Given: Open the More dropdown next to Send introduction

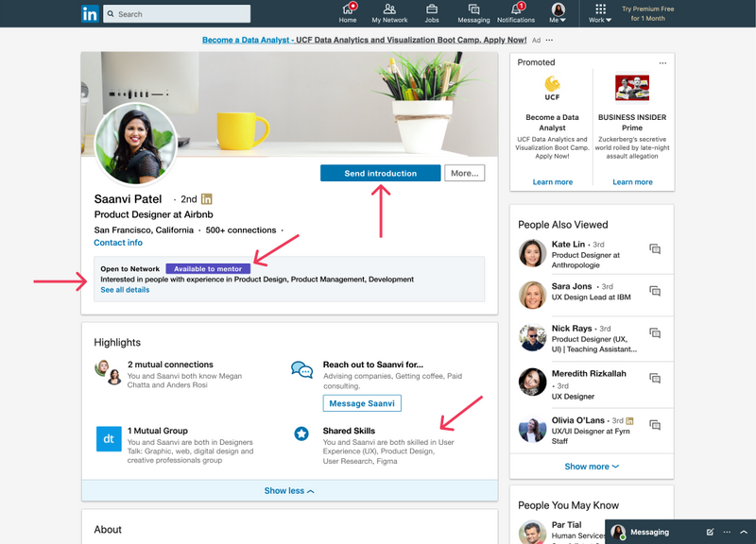Looking at the screenshot, I should 464,173.
